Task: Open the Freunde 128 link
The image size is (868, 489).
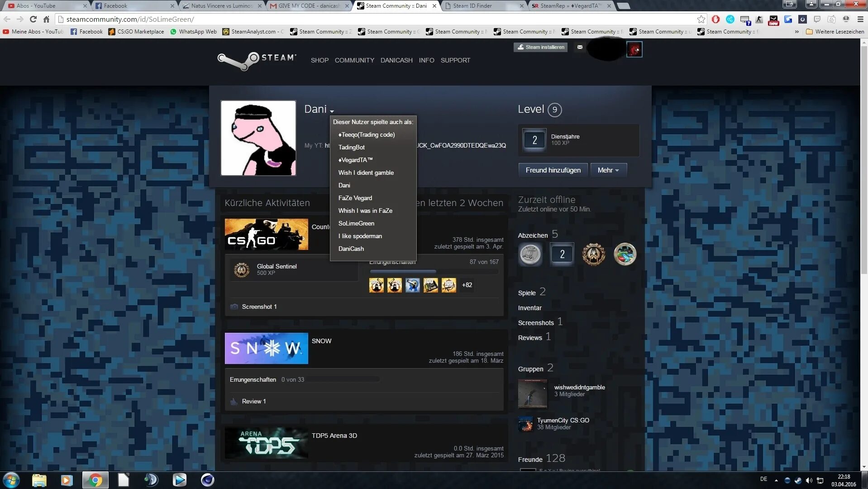Action: coord(542,459)
